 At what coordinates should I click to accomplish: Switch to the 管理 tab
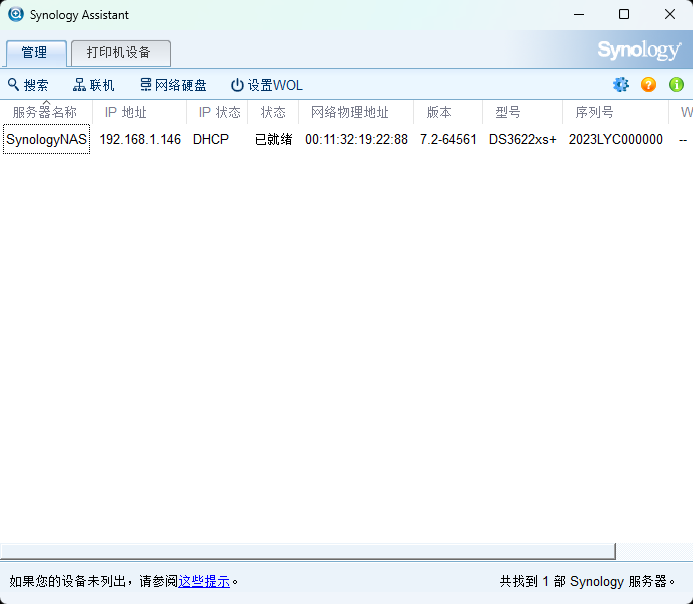point(35,53)
